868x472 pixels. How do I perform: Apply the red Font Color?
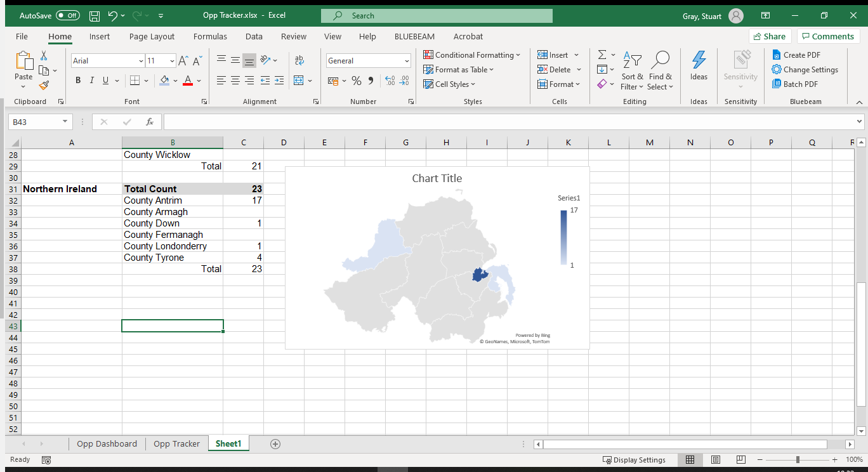[x=188, y=81]
